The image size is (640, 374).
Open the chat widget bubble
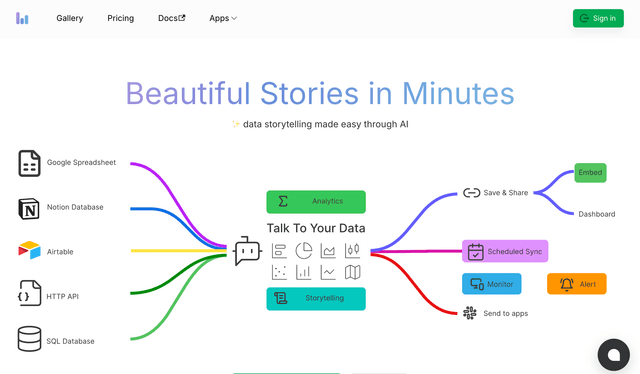pos(613,355)
